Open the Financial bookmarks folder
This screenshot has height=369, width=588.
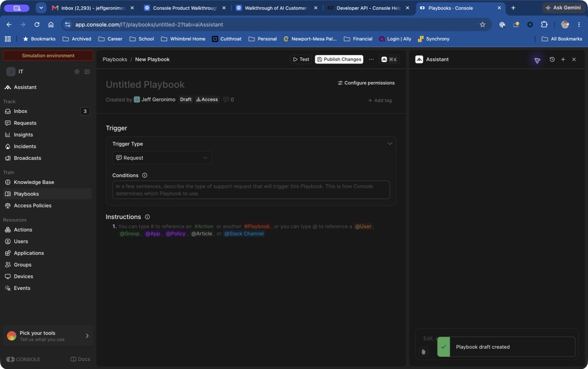click(358, 39)
